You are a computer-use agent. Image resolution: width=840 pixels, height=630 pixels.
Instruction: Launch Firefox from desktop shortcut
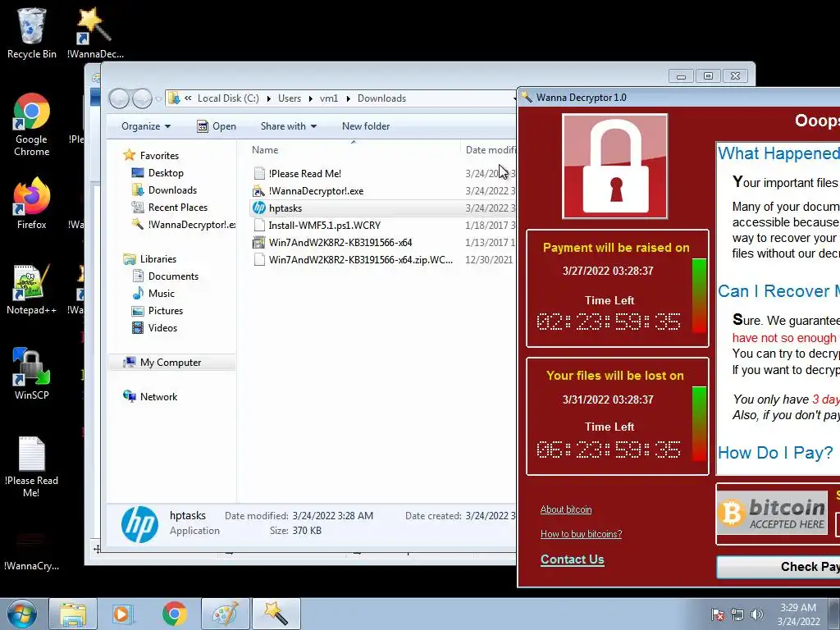tap(32, 203)
